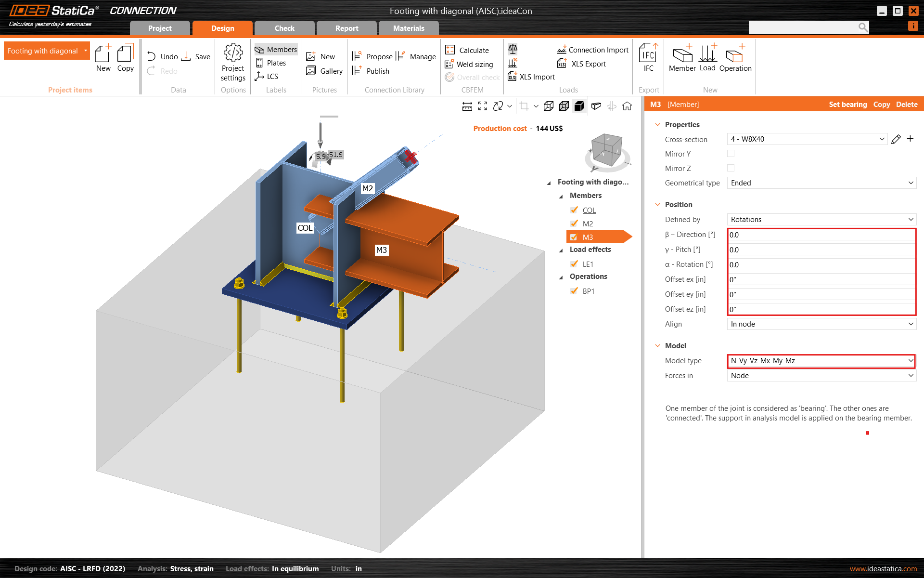Enable the Mirror Y checkbox
The width and height of the screenshot is (924, 578).
pyautogui.click(x=731, y=154)
